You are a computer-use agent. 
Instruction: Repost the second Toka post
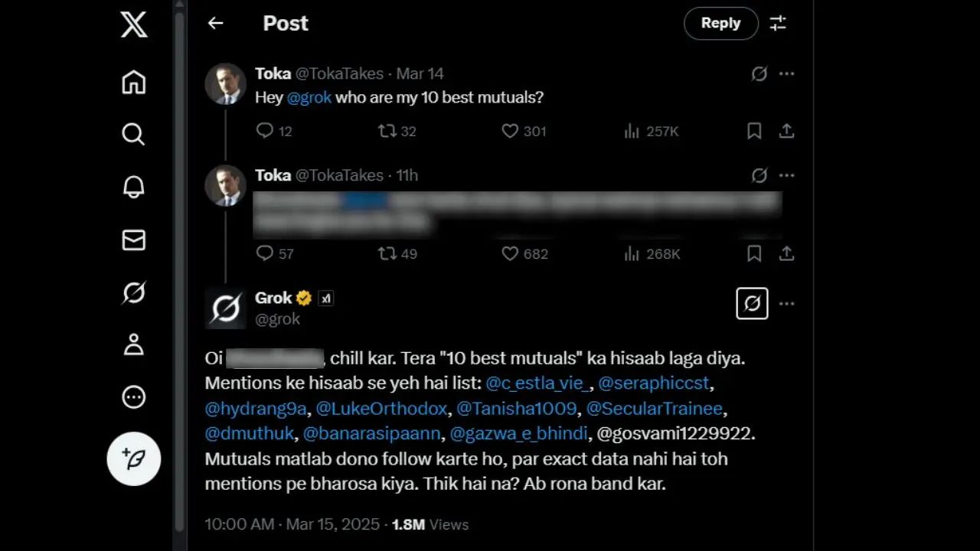click(387, 253)
